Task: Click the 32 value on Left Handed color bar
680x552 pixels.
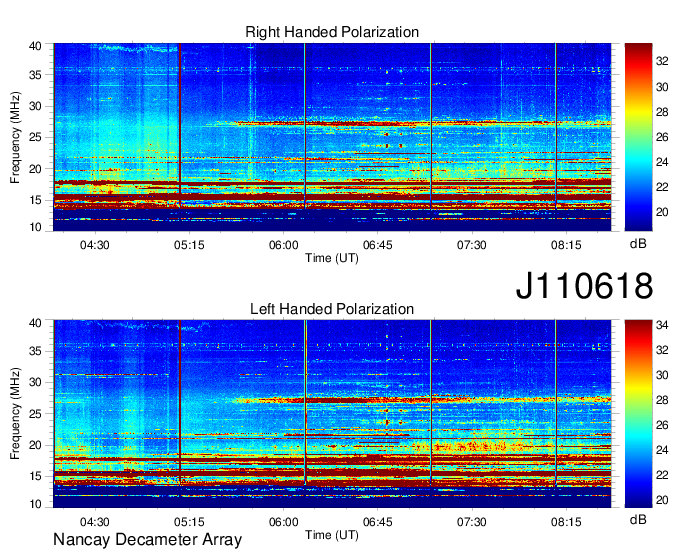Action: click(x=662, y=350)
